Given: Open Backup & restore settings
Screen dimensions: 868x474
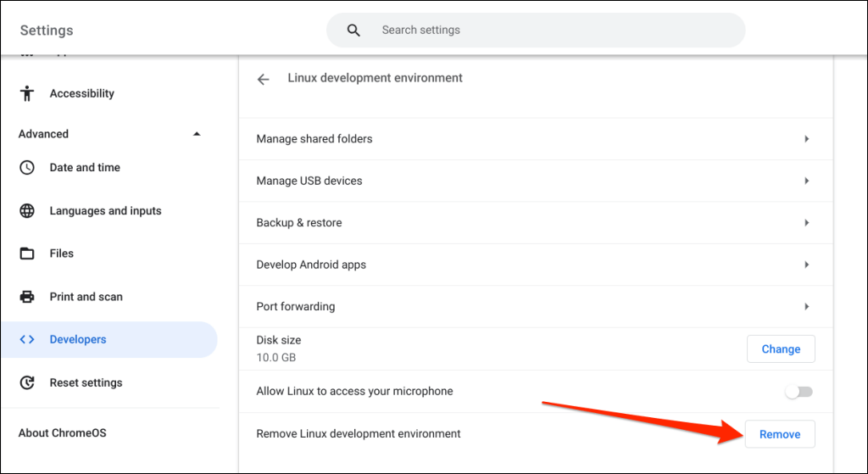Looking at the screenshot, I should click(299, 223).
